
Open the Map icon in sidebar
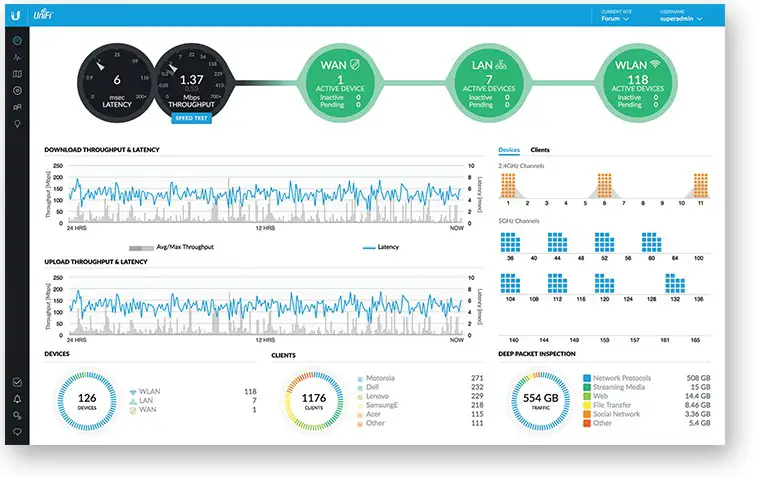pos(17,74)
